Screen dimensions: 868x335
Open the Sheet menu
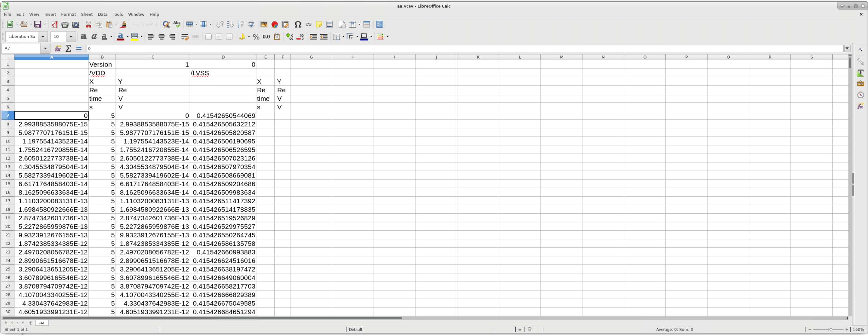tap(87, 14)
